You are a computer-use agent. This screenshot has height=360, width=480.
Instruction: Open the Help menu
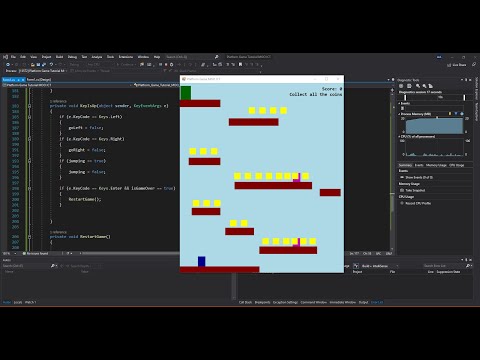click(x=157, y=57)
